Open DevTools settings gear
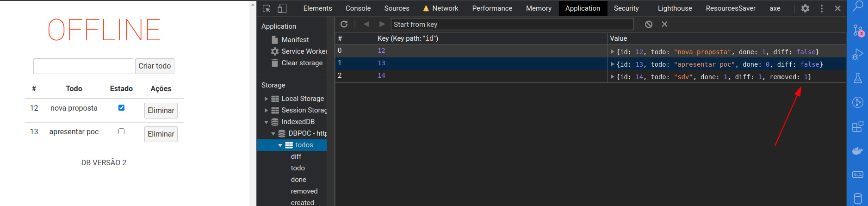This screenshot has height=206, width=868. point(805,8)
